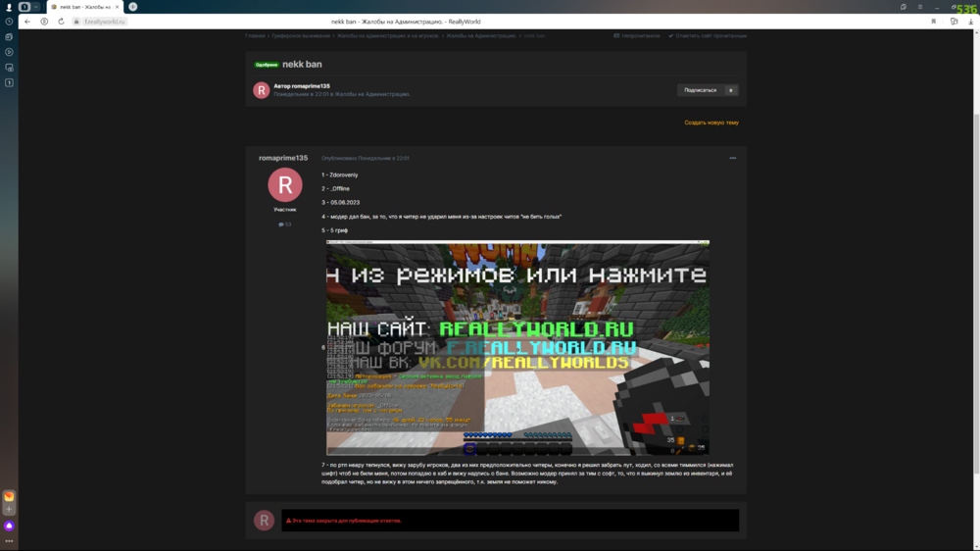
Task: Expand the tab group dropdown arrow
Action: coord(35,7)
